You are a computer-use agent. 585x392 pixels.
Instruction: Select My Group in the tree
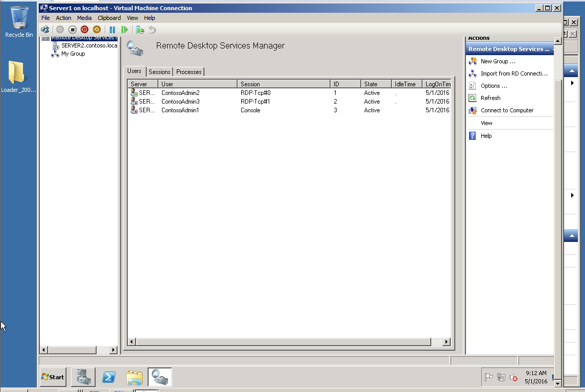click(x=73, y=54)
